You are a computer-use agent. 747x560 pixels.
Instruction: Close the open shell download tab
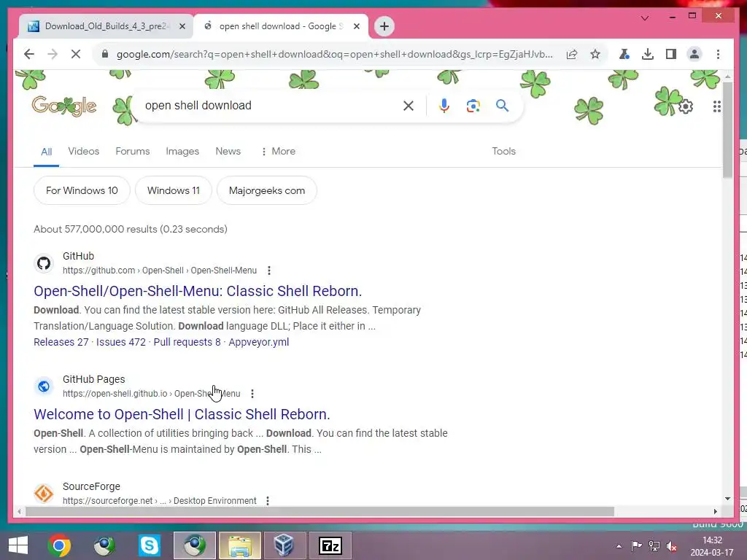356,26
